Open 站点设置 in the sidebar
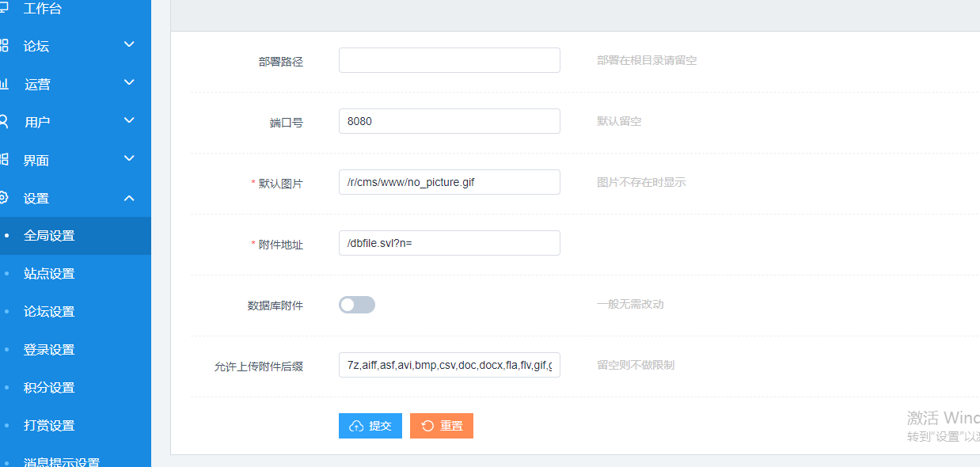The height and width of the screenshot is (467, 980). [x=49, y=274]
